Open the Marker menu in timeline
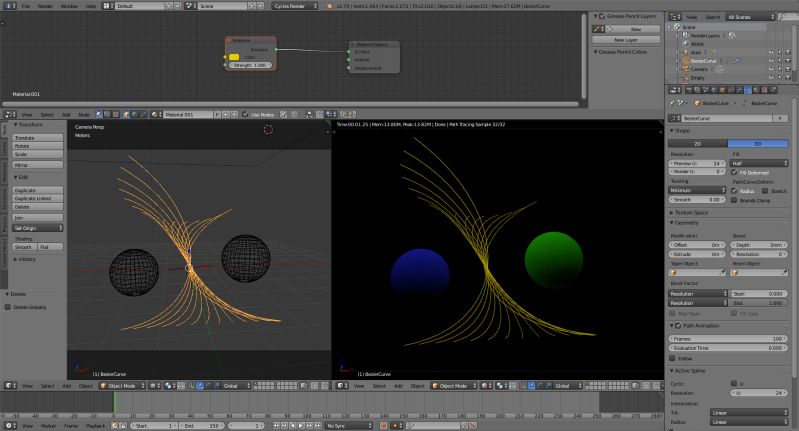The height and width of the screenshot is (431, 799). (x=48, y=425)
